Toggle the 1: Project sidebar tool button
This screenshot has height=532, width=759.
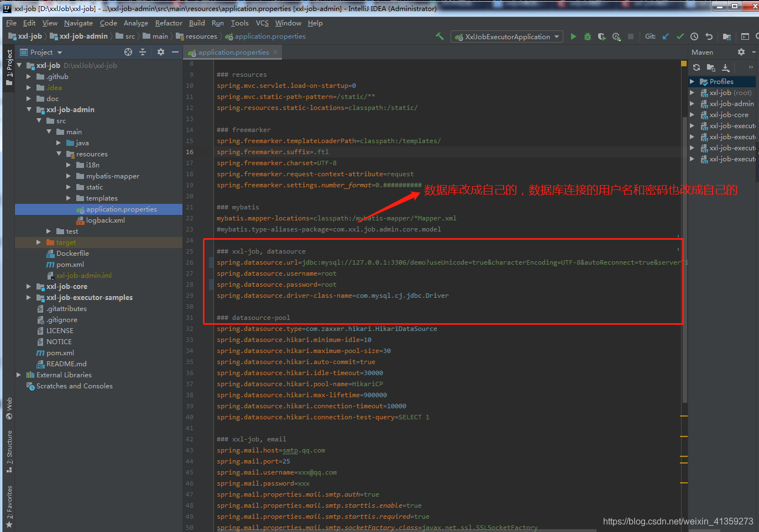coord(9,67)
